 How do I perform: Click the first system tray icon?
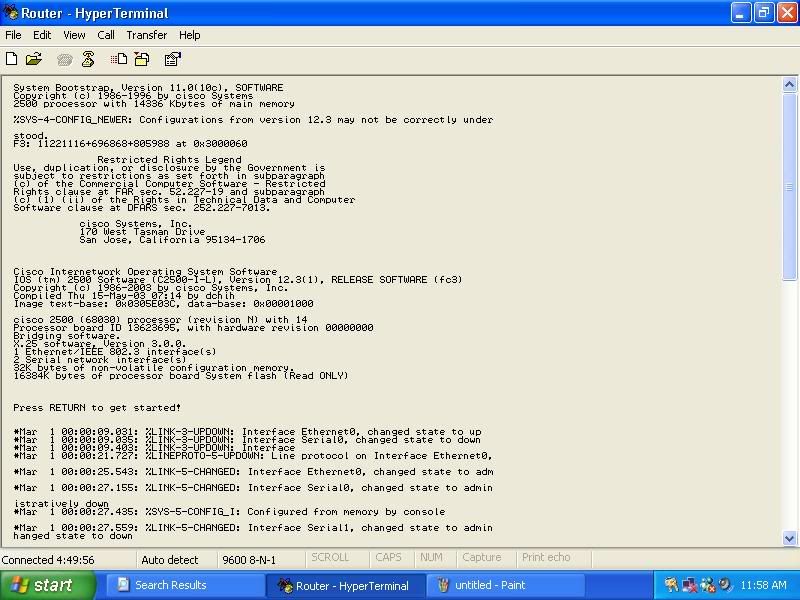[671, 585]
